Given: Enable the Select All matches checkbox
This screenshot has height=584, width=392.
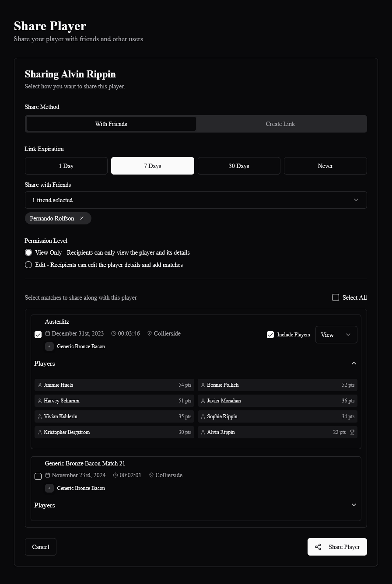Looking at the screenshot, I should point(335,297).
